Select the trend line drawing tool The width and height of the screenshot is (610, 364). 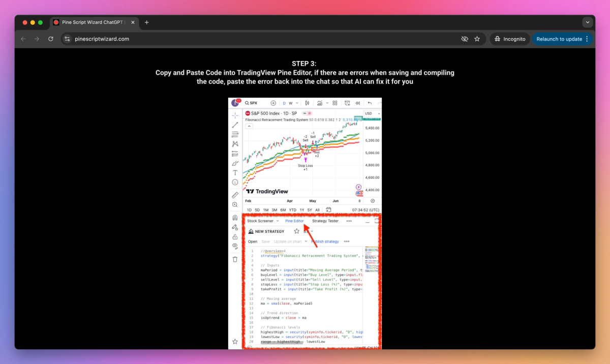pos(235,125)
